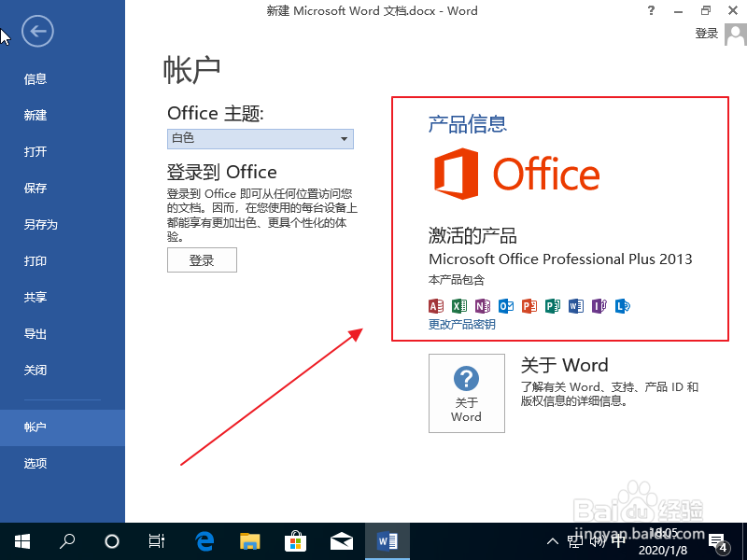Select 打开 in the sidebar
This screenshot has width=747, height=560.
pyautogui.click(x=35, y=151)
